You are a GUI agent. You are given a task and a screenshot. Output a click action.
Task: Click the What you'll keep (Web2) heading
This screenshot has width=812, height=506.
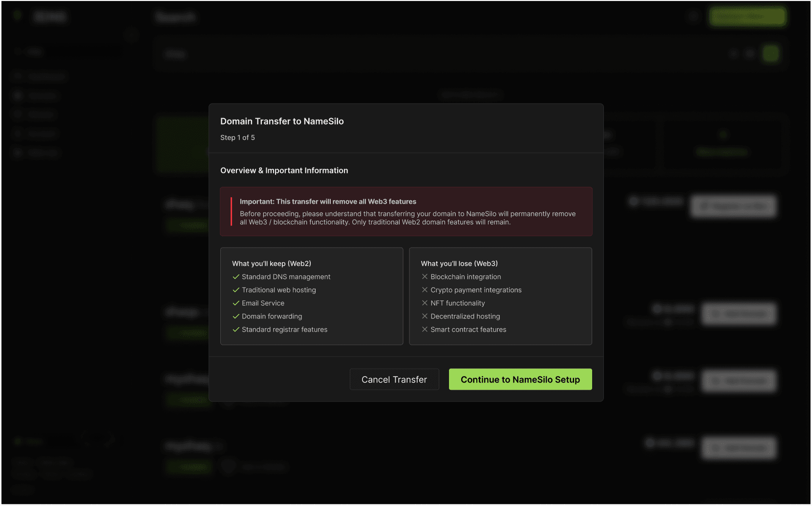click(x=271, y=264)
